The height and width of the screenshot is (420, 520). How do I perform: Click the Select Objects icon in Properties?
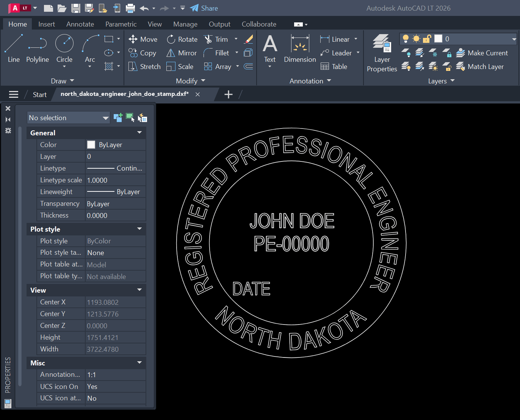point(130,118)
